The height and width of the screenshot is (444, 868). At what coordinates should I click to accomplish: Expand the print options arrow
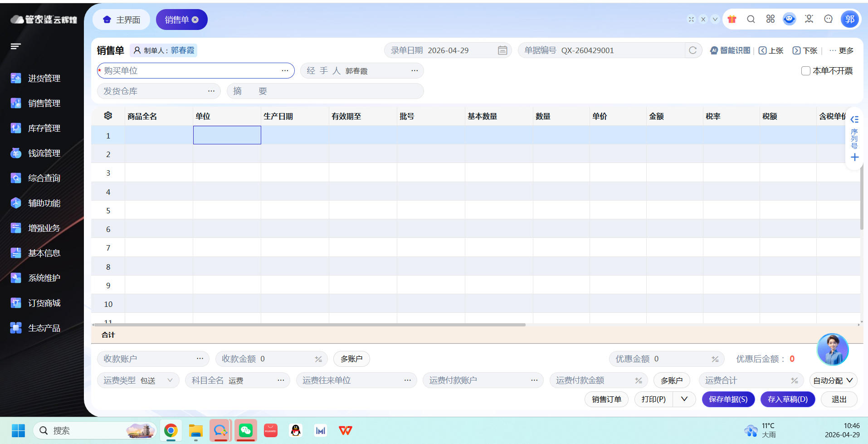(684, 399)
